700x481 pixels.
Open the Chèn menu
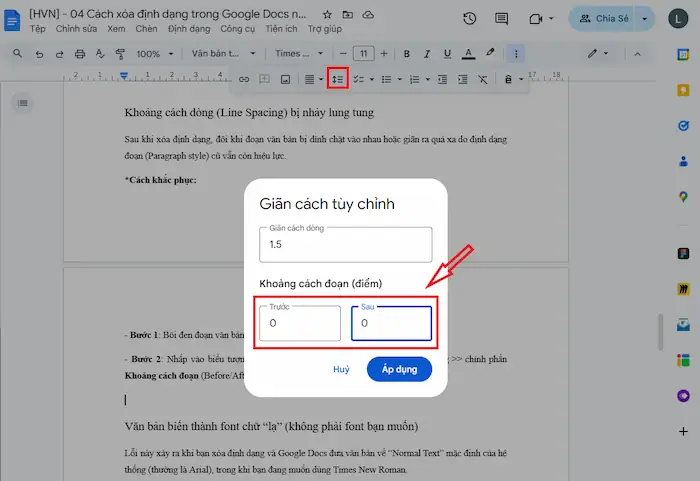click(x=148, y=29)
